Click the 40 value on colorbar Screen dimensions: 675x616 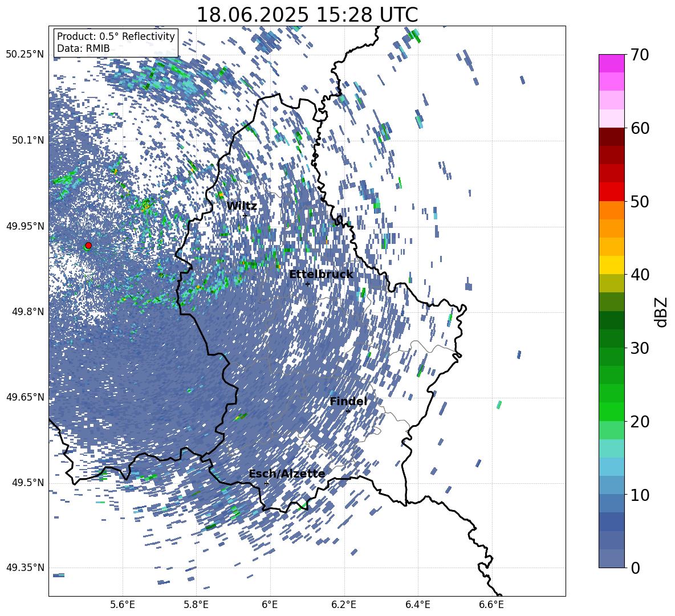639,275
